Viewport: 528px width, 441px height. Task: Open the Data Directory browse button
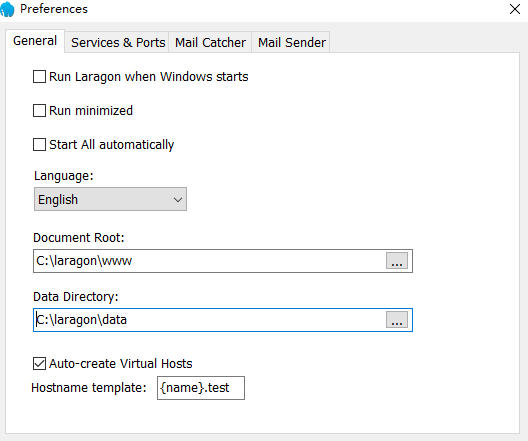tap(397, 320)
